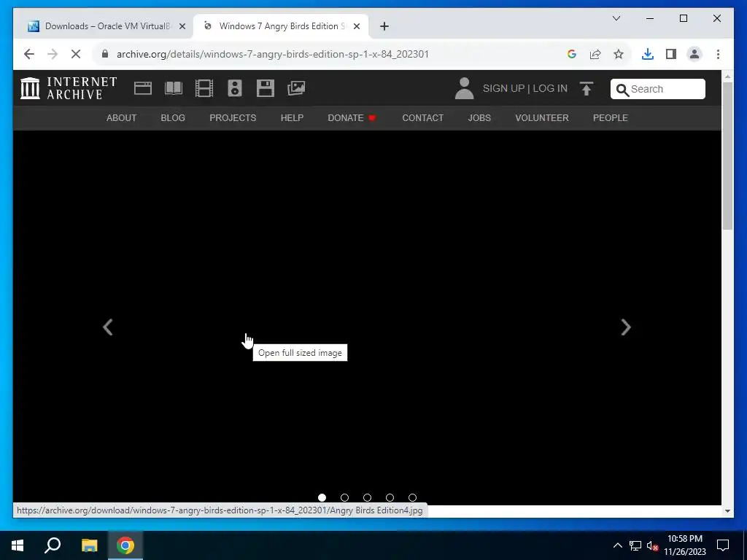Close the Downloads – Oracle VM VirtualBox tab
This screenshot has height=560, width=747.
(x=182, y=26)
